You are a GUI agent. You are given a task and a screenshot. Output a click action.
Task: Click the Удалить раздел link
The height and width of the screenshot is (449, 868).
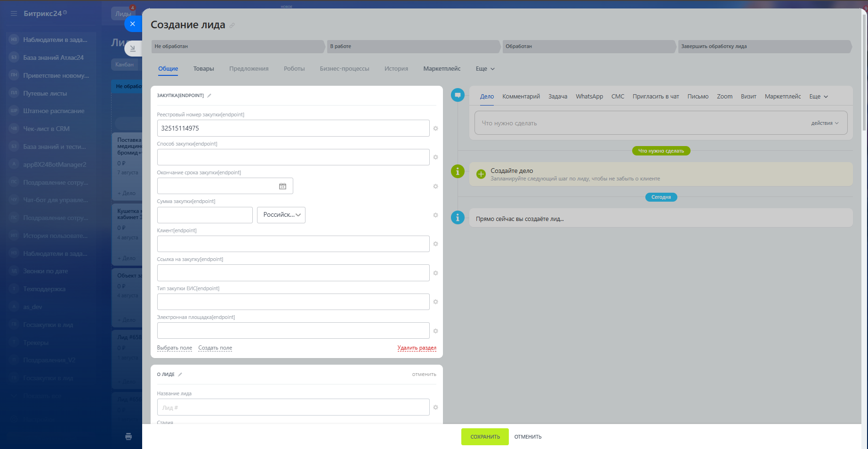[x=417, y=348]
